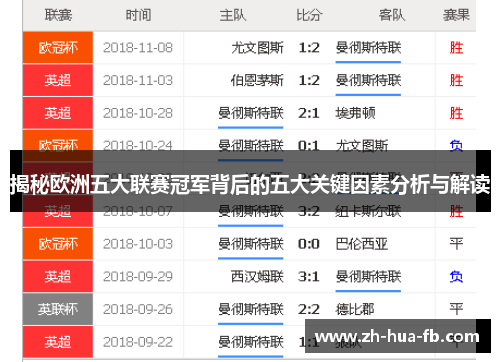Image resolution: width=500 pixels, height=362 pixels.
Task: Open away team 曼彻斯特联 in the 2018-11-03 row
Action: (x=368, y=81)
